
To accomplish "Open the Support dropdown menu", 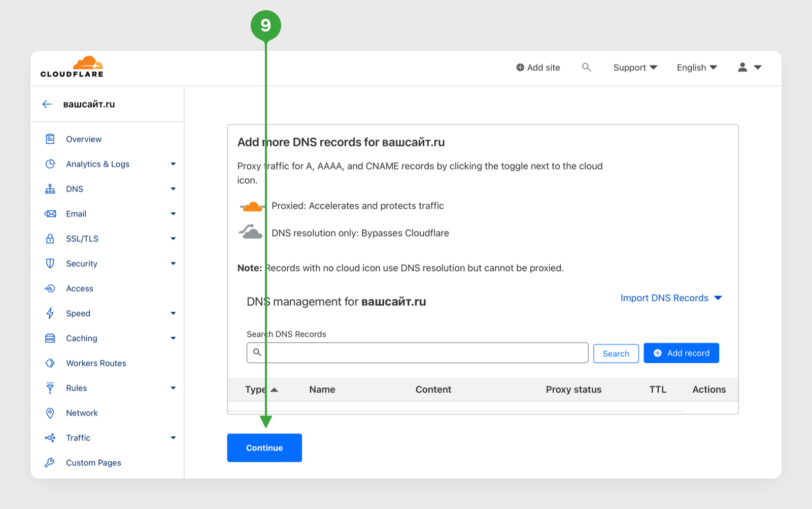I will (635, 68).
